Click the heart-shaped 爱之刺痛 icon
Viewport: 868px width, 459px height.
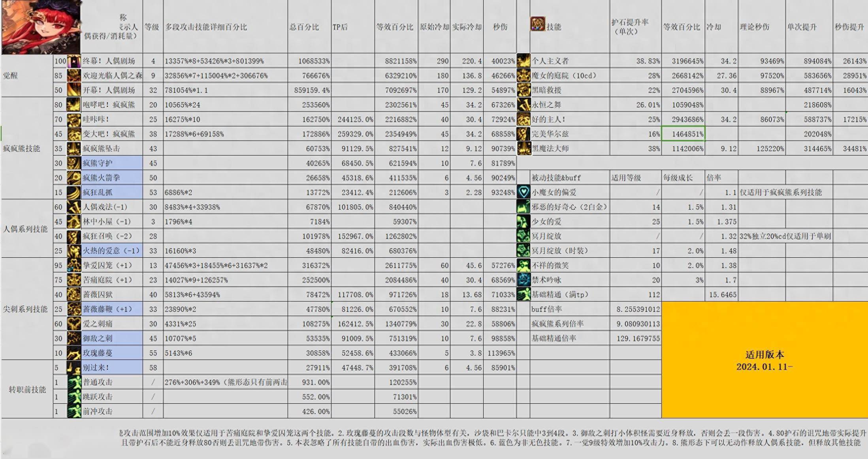tap(74, 324)
